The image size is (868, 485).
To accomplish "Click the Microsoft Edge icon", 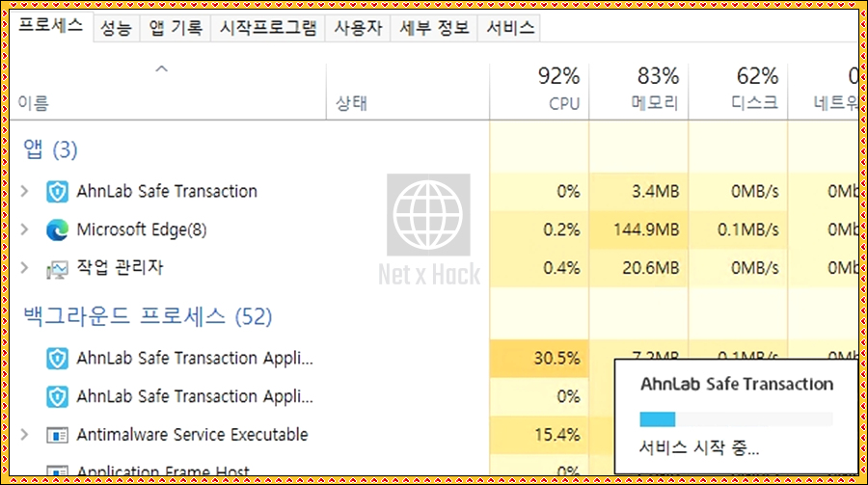I will (x=57, y=229).
